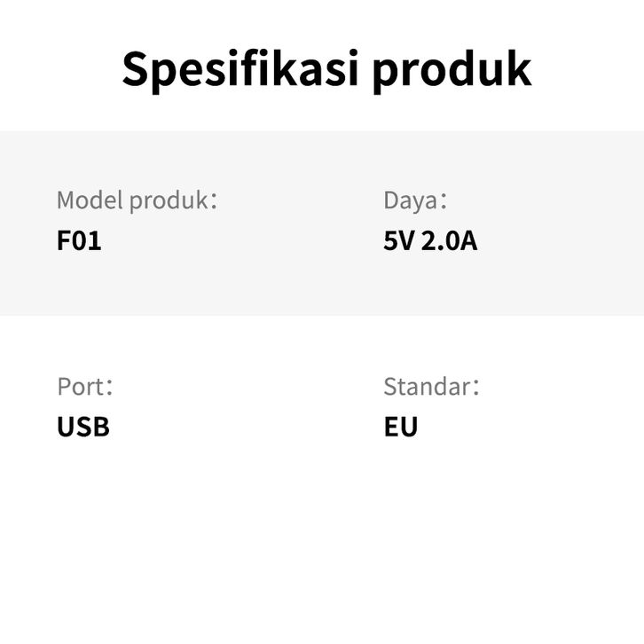This screenshot has width=644, height=644.
Task: Click the colon after 'Standar'
Action: point(475,389)
